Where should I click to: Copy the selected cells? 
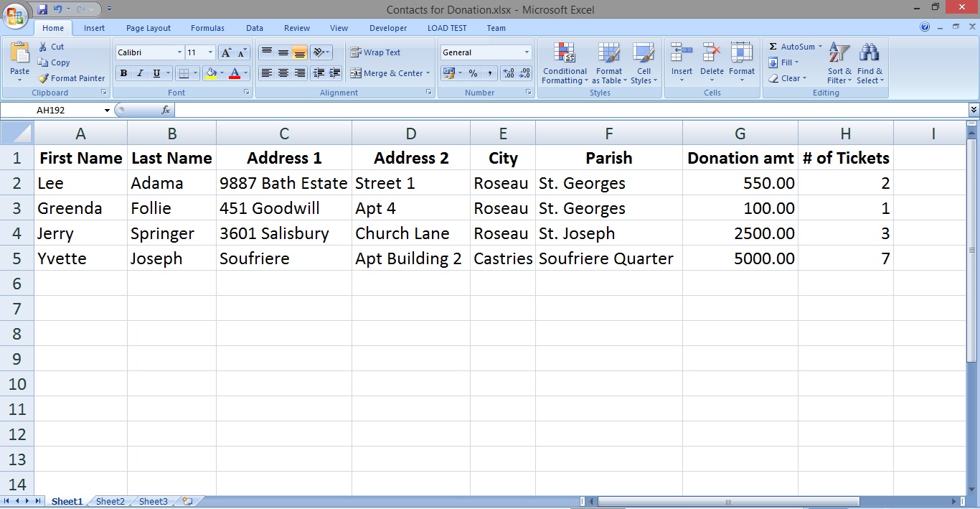pyautogui.click(x=54, y=62)
